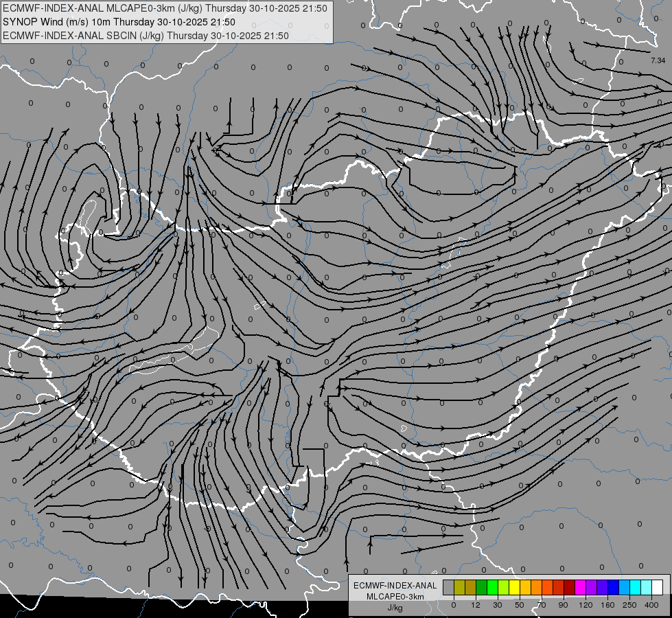Viewport: 672px width, 618px height.
Task: Select the pure yellow legend swatch
Action: [x=514, y=587]
